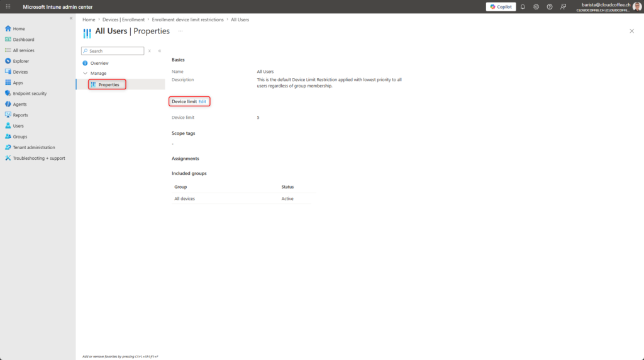Click Home breadcrumb link
644x360 pixels.
pos(89,20)
